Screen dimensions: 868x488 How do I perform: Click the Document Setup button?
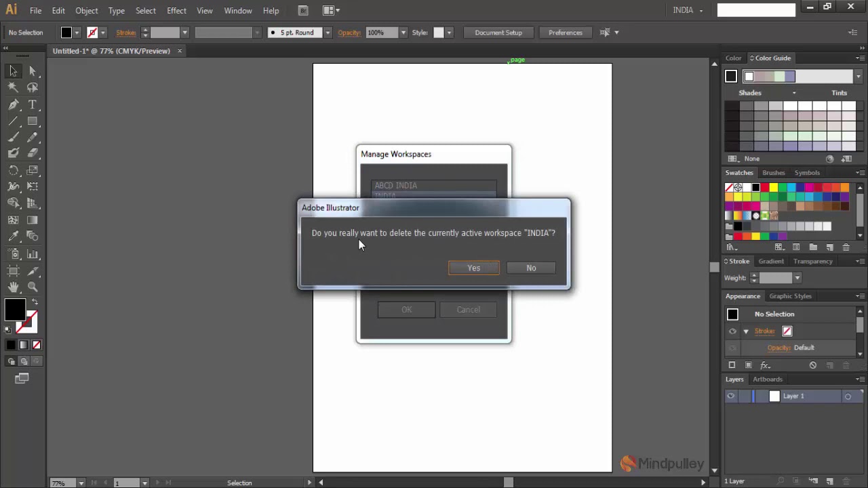click(498, 33)
